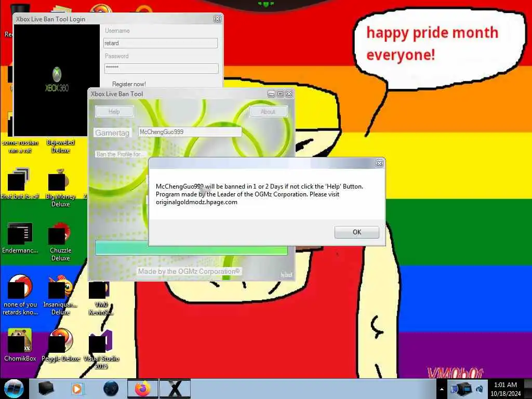Screen dimensions: 532x399
Task: Click the Help button in Xbox Live Ban Tool
Action: (114, 111)
